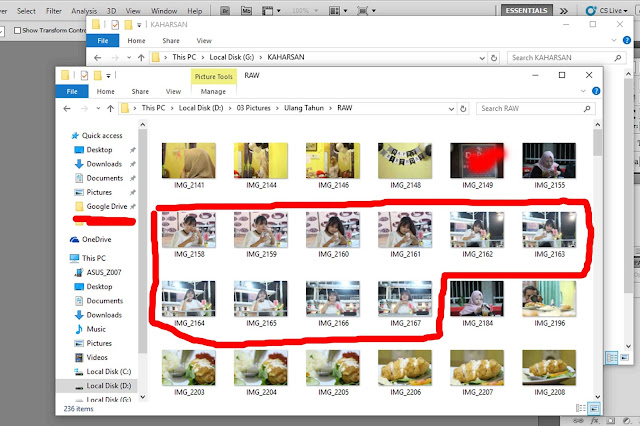640x426 pixels.
Task: Switch to large thumbnails view icon
Action: (594, 408)
